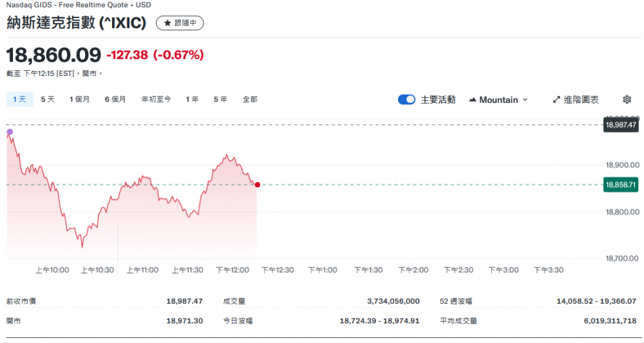Click the star 跟隨中 follow button
The width and height of the screenshot is (644, 343).
click(180, 23)
